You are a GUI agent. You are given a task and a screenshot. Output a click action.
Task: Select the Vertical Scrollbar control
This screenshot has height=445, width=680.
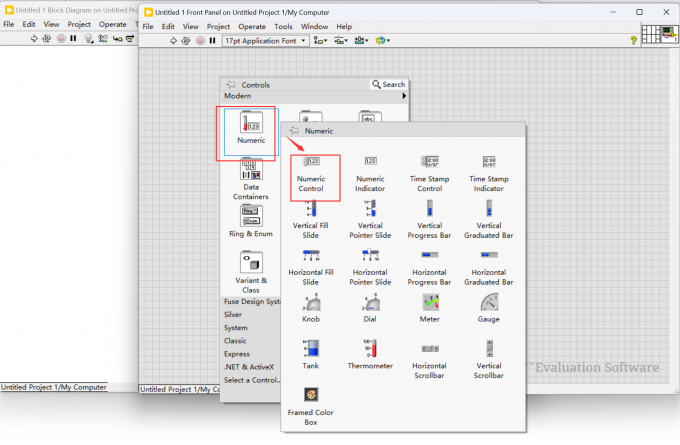tap(489, 360)
